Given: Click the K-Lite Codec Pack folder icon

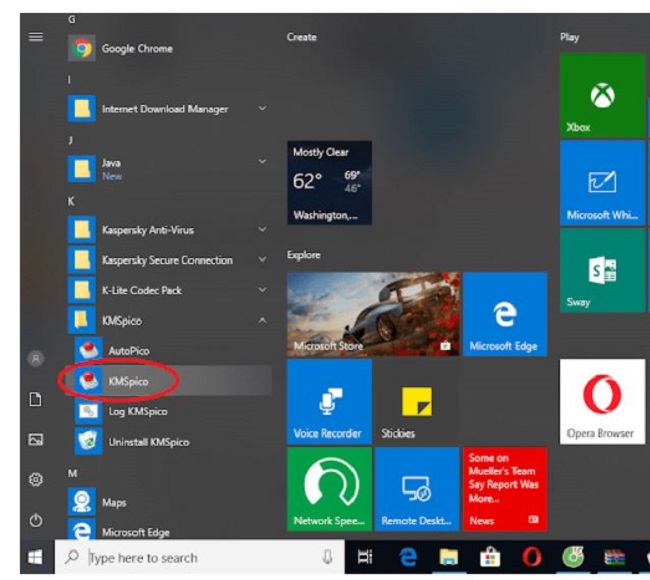Looking at the screenshot, I should click(x=82, y=290).
